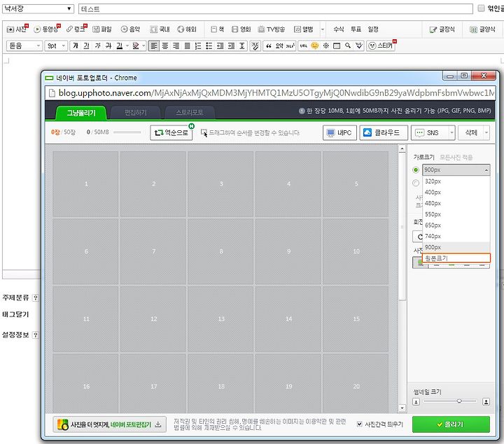Expand the SNS dropdown arrow
Viewport: 504px width, 444px height.
pos(451,132)
